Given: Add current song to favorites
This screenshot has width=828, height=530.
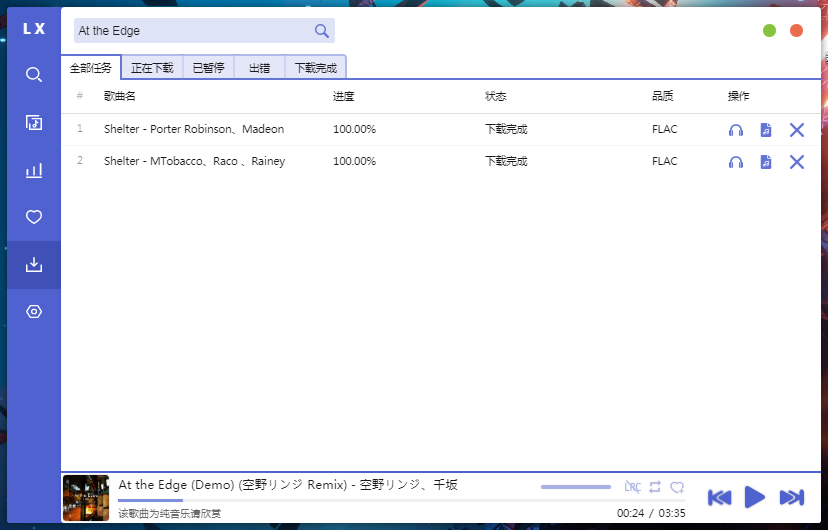Looking at the screenshot, I should (x=677, y=487).
